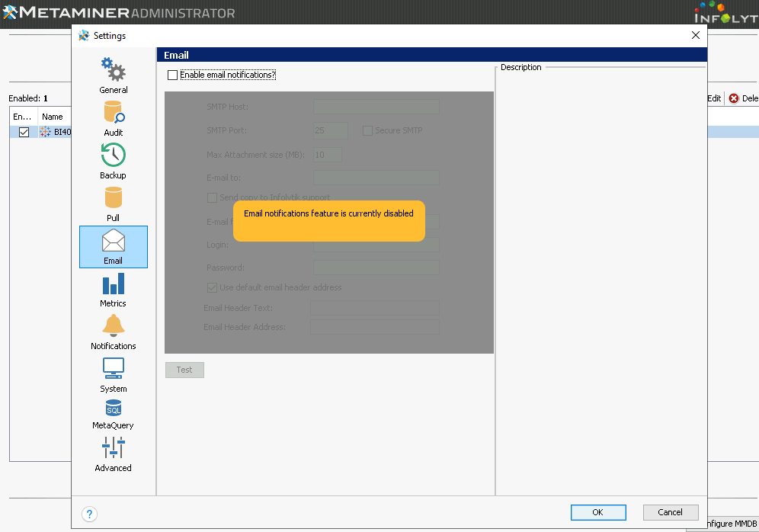759x532 pixels.
Task: Toggle Send copy to Infolytik support checkbox
Action: pos(212,197)
